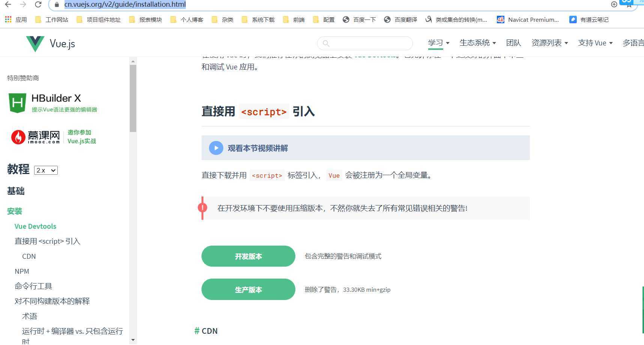Open the 项目组件地址 bookmark folder
644x345 pixels.
pos(98,19)
